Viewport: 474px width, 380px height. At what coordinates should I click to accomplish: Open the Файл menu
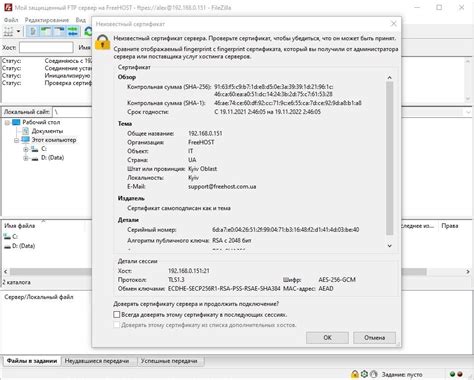coord(11,20)
